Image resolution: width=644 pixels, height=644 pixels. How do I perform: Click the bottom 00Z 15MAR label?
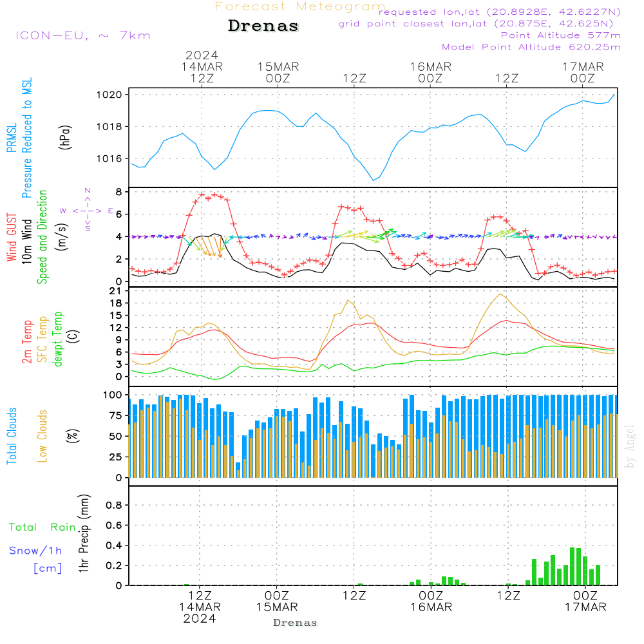coord(277,601)
